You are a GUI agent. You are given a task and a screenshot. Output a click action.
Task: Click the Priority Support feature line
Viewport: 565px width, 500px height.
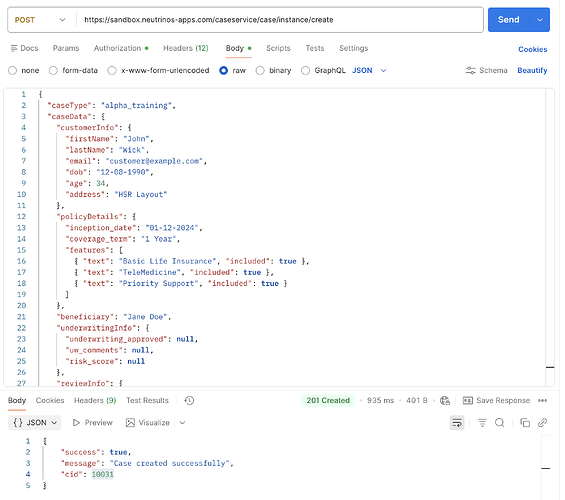pos(181,284)
